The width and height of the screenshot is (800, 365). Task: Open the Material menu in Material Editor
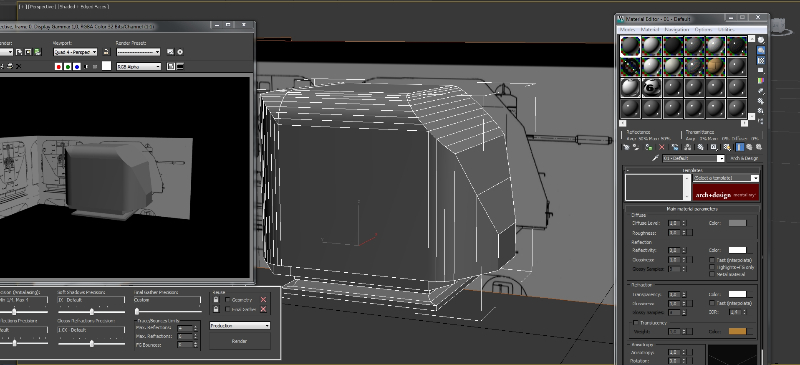650,30
